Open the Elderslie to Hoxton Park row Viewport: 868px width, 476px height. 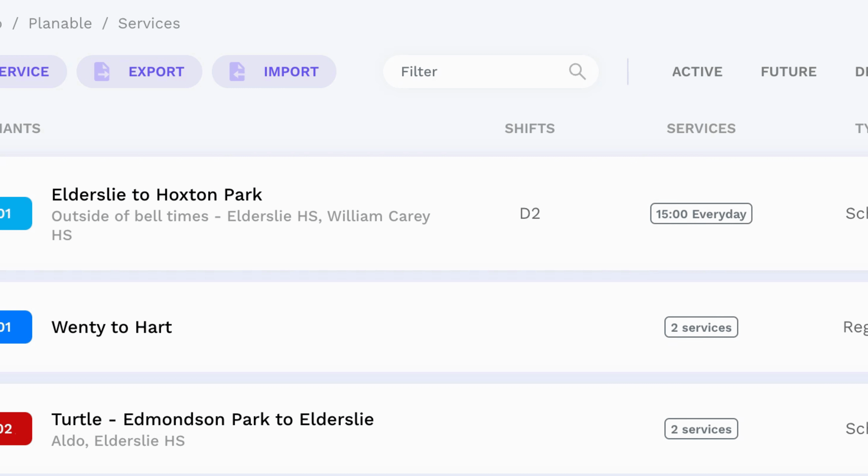[157, 195]
